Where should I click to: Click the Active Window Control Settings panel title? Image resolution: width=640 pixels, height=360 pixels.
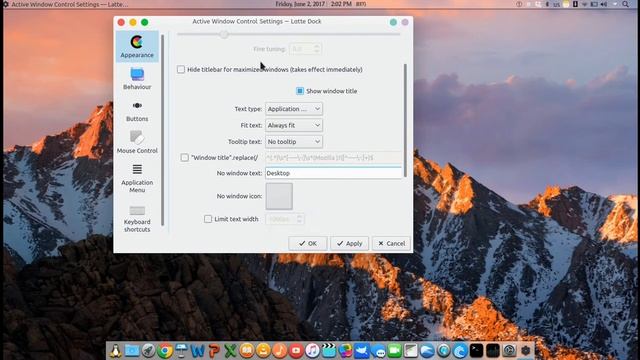pyautogui.click(x=70, y=4)
